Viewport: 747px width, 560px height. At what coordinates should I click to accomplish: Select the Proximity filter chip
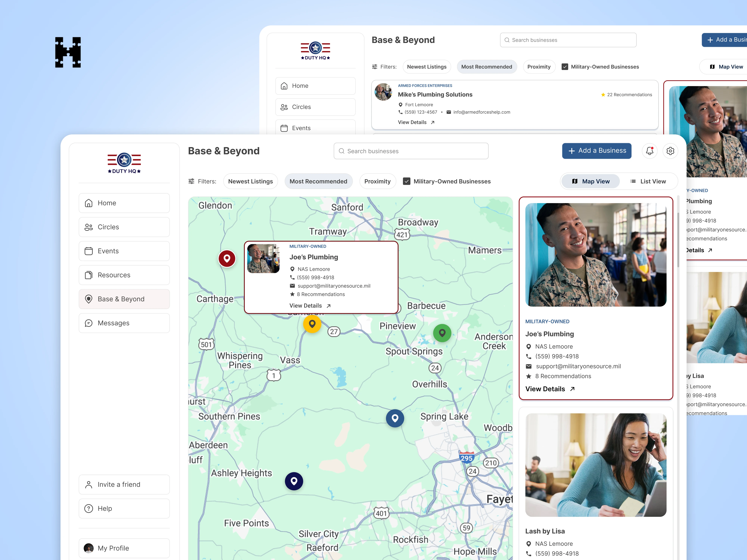377,181
